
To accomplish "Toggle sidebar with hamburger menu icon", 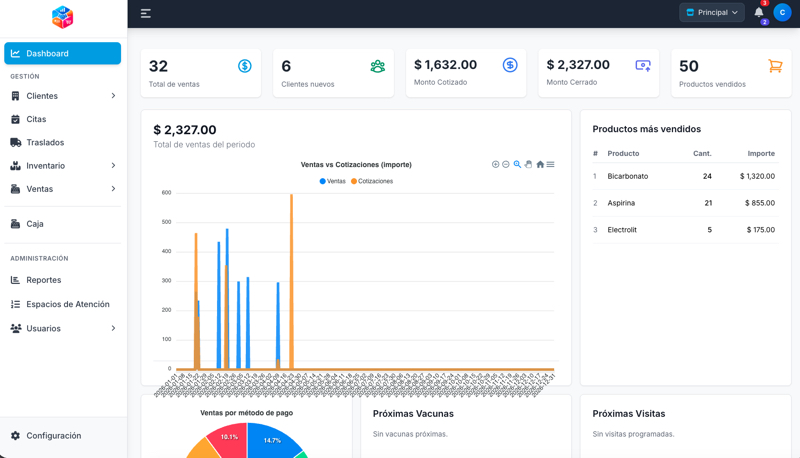I will tap(145, 13).
